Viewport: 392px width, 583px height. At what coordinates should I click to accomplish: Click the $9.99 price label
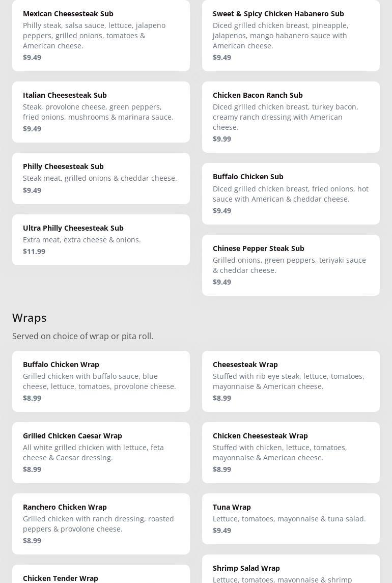pyautogui.click(x=222, y=139)
